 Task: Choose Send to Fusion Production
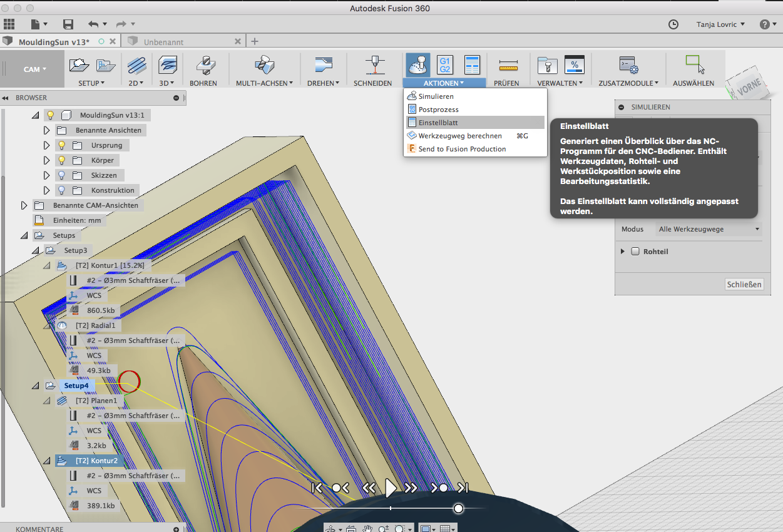pos(474,149)
